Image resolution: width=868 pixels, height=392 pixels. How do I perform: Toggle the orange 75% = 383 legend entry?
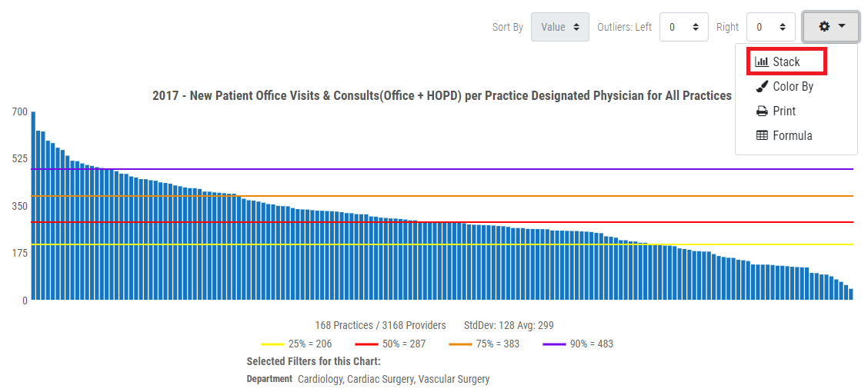484,344
